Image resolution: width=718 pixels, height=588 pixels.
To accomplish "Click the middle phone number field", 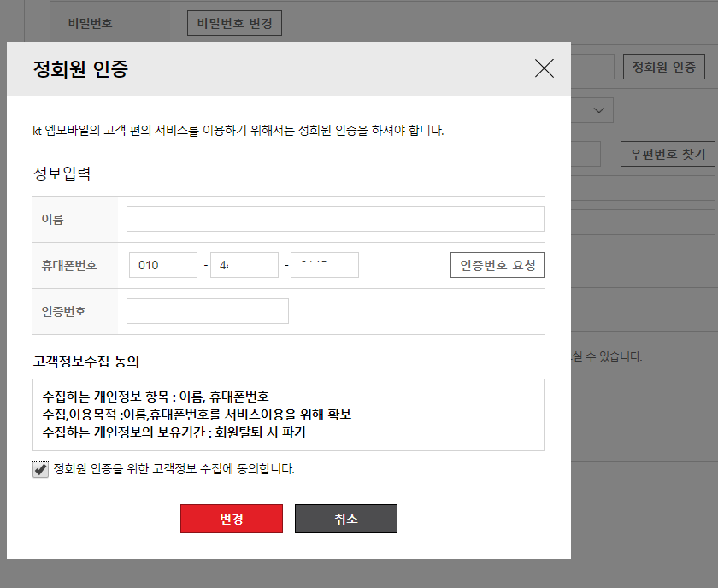I will pyautogui.click(x=244, y=264).
